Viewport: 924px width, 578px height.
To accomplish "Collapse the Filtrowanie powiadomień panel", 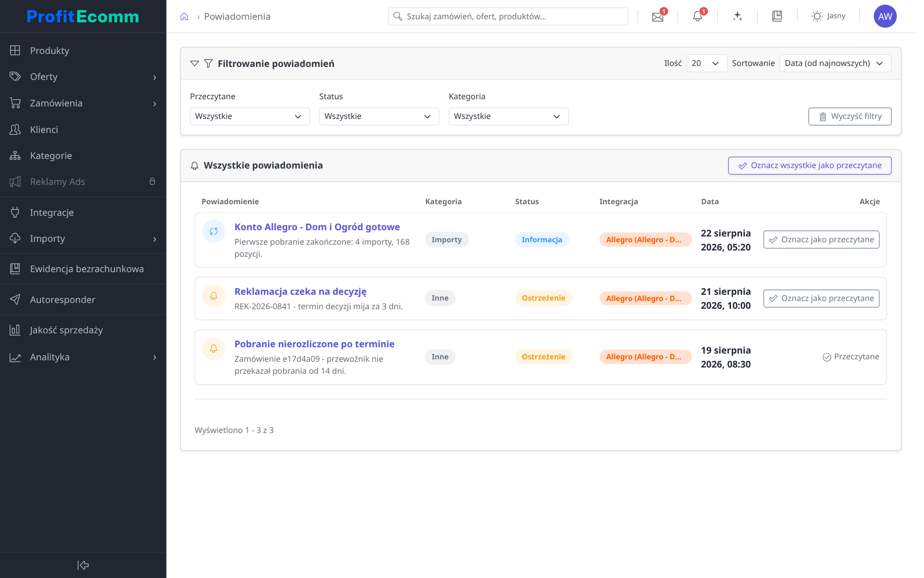I will point(194,64).
